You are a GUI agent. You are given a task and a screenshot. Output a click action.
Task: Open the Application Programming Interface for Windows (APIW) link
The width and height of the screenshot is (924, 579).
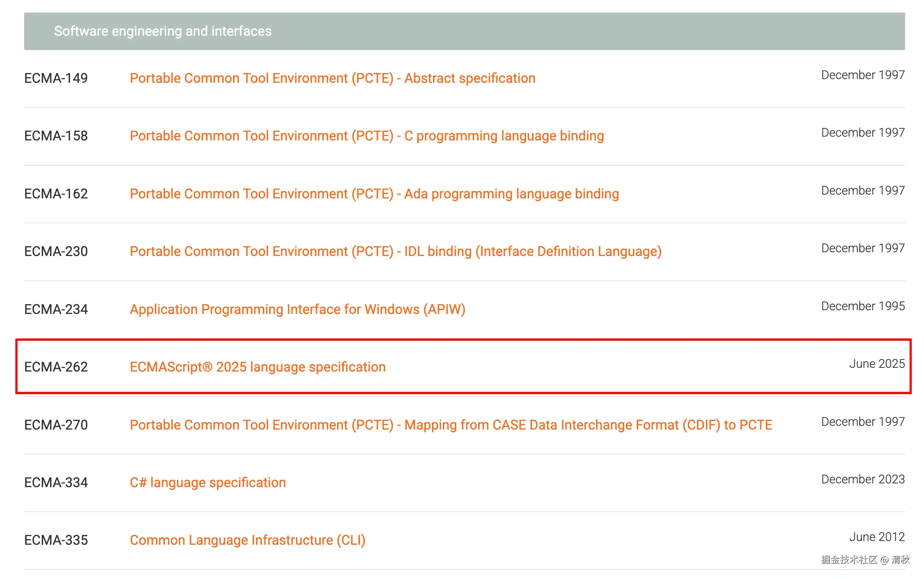click(x=297, y=309)
